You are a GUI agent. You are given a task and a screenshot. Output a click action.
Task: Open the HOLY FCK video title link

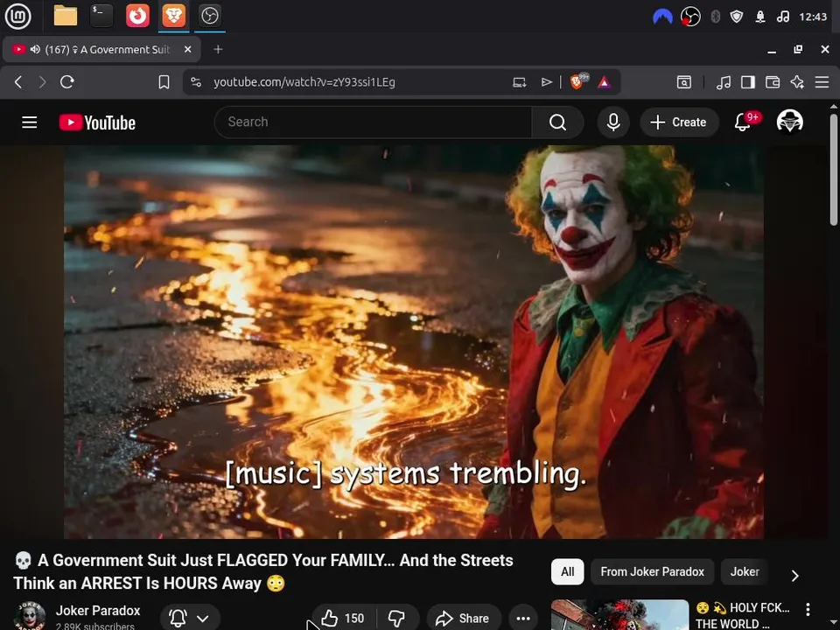click(743, 615)
